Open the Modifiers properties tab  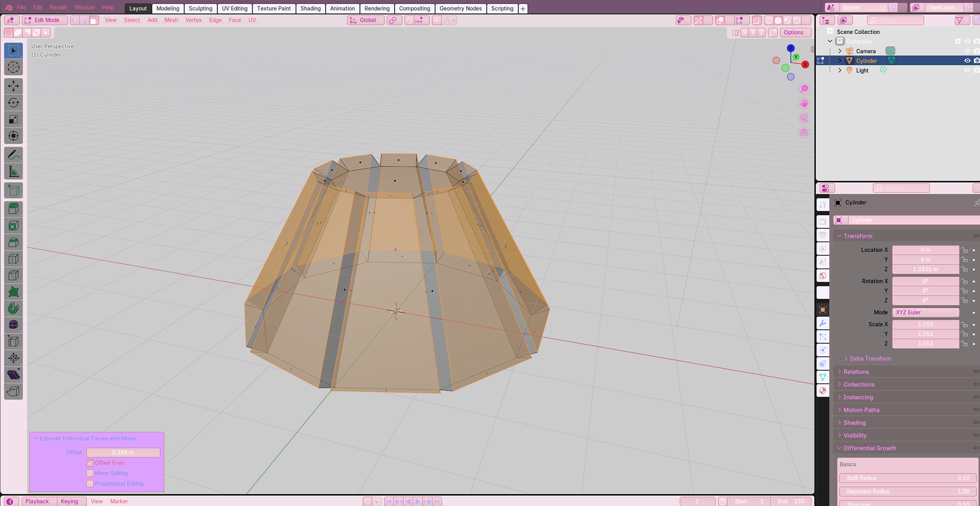[x=823, y=323]
